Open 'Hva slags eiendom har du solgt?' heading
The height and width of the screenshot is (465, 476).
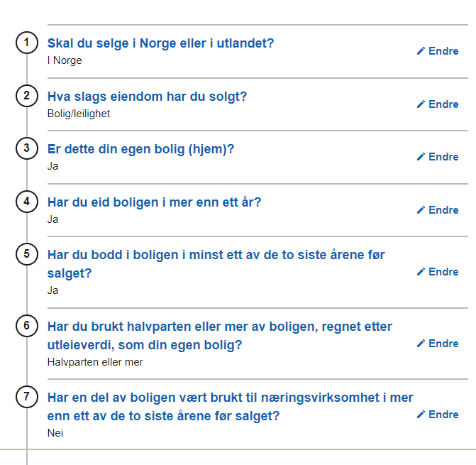[147, 97]
